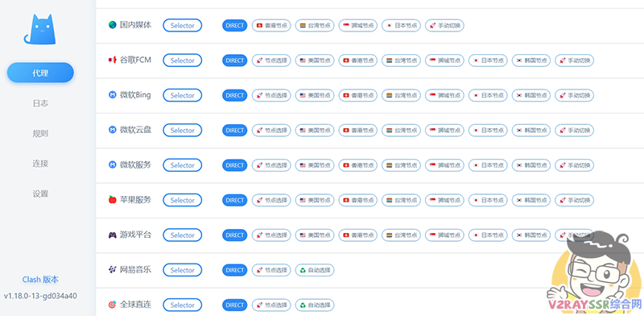This screenshot has height=316, width=644.
Task: Click the 微软服务 group name
Action: 135,165
